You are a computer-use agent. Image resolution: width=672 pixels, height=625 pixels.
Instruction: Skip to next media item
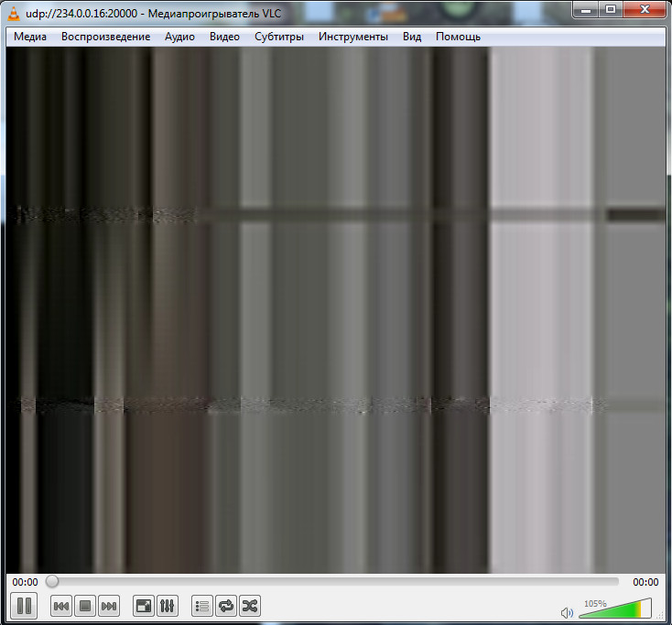pos(109,606)
